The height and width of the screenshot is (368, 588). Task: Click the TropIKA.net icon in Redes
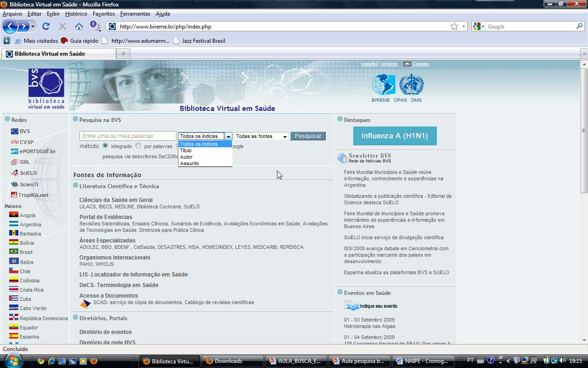[x=14, y=195]
